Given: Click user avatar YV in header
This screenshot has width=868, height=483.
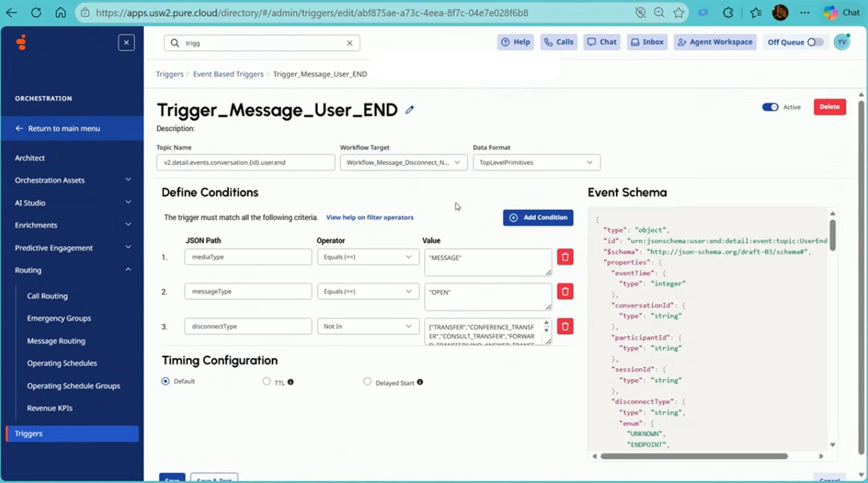Looking at the screenshot, I should (842, 42).
